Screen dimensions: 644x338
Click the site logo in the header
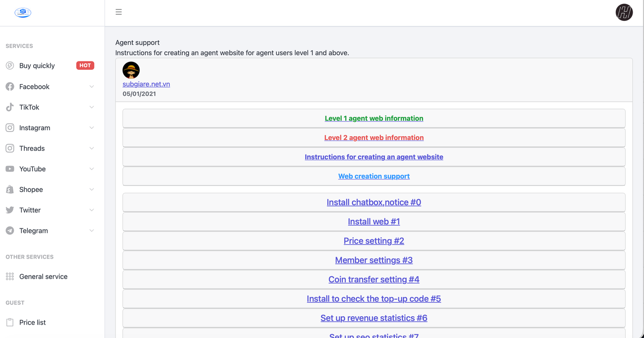23,12
